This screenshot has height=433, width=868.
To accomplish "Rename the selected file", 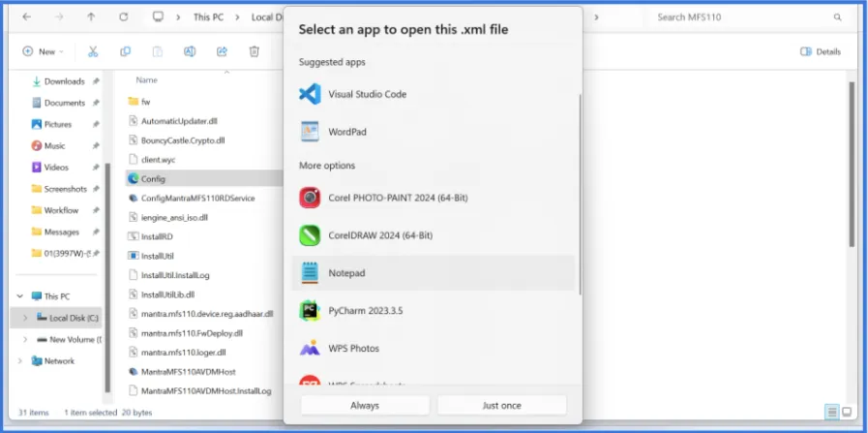I will click(190, 51).
